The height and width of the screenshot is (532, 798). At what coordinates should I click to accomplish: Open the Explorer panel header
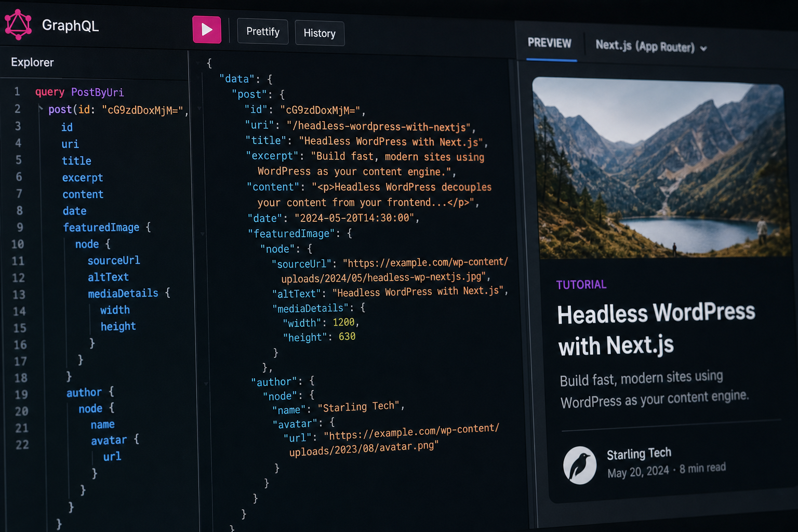(x=32, y=62)
